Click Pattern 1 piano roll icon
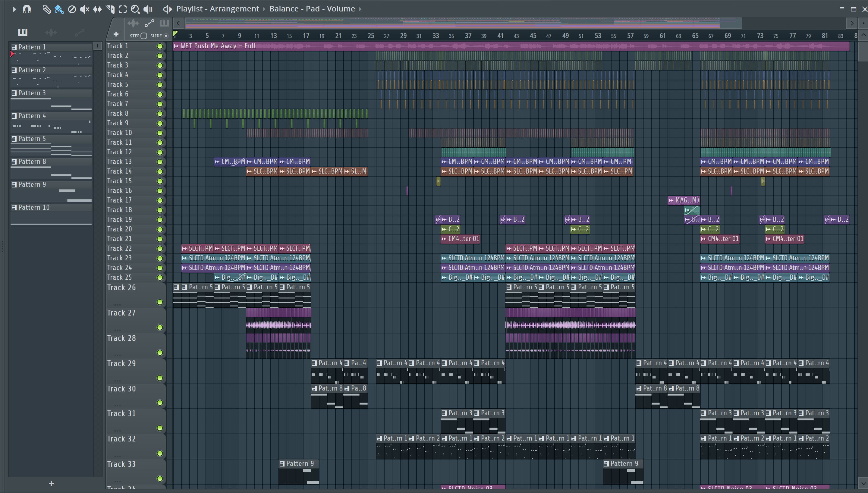This screenshot has width=868, height=493. click(14, 47)
